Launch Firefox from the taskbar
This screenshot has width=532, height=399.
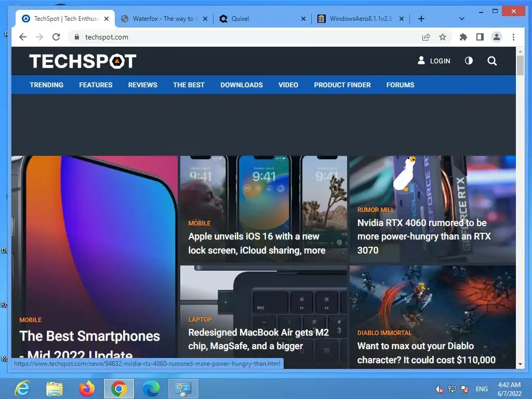tap(87, 389)
